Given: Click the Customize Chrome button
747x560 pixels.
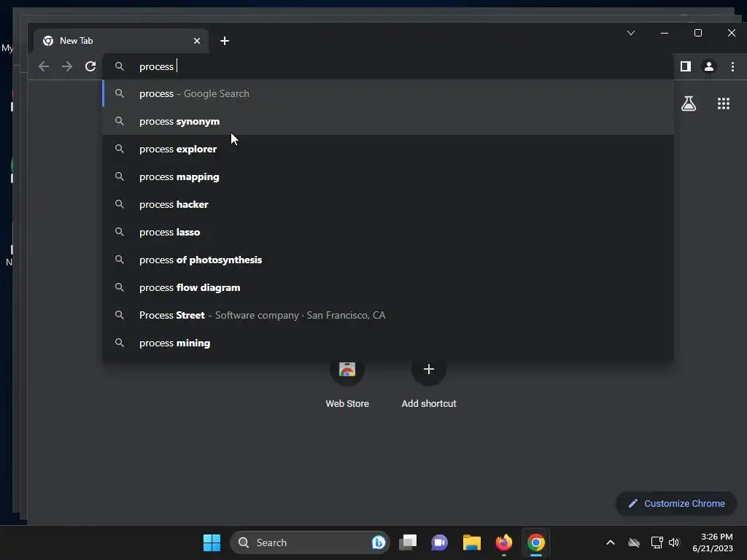Looking at the screenshot, I should click(676, 503).
